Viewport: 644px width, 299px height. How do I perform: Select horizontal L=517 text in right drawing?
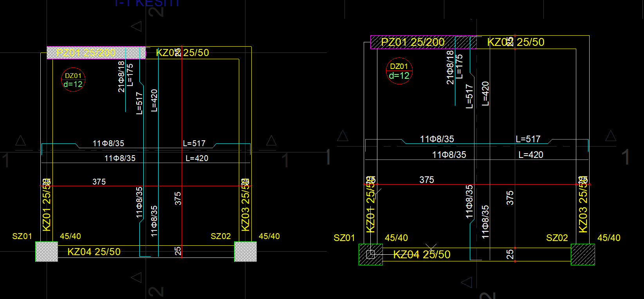528,139
